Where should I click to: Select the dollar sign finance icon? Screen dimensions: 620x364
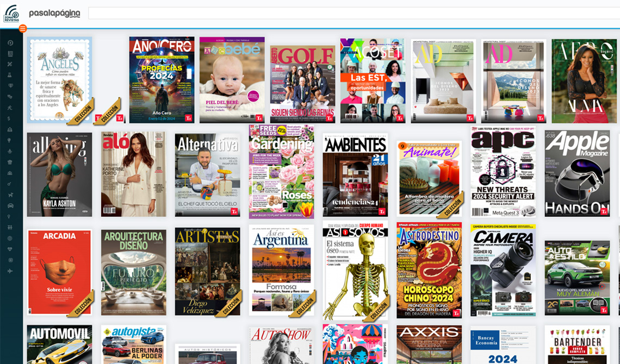[9, 118]
